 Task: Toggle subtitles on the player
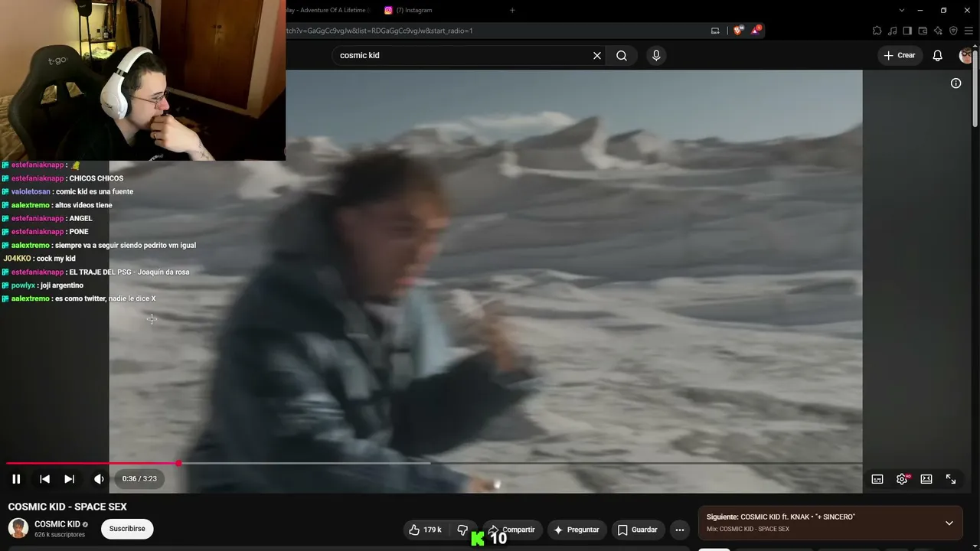[x=877, y=479]
